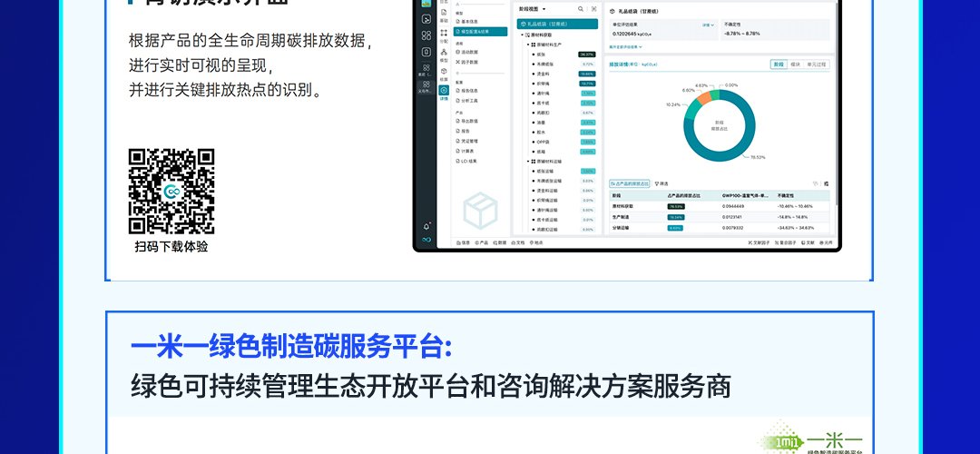Expand 展开全部评估结果 under the result card

pos(626,46)
